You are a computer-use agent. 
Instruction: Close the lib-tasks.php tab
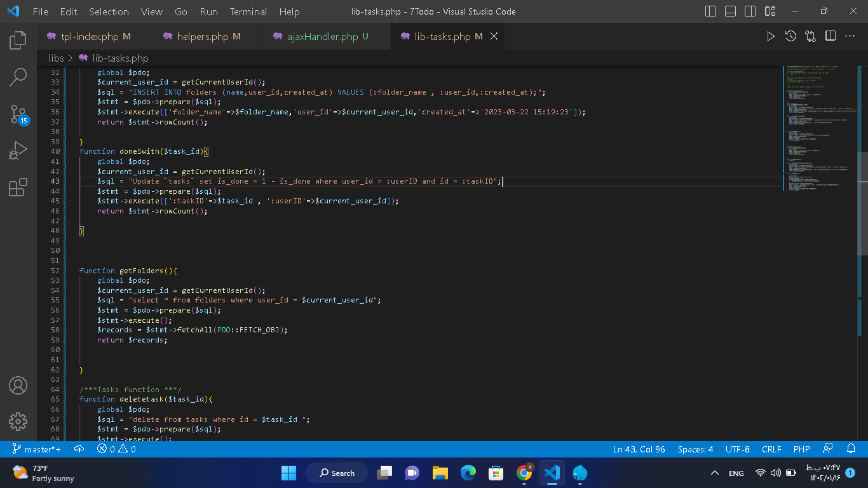pyautogui.click(x=494, y=37)
